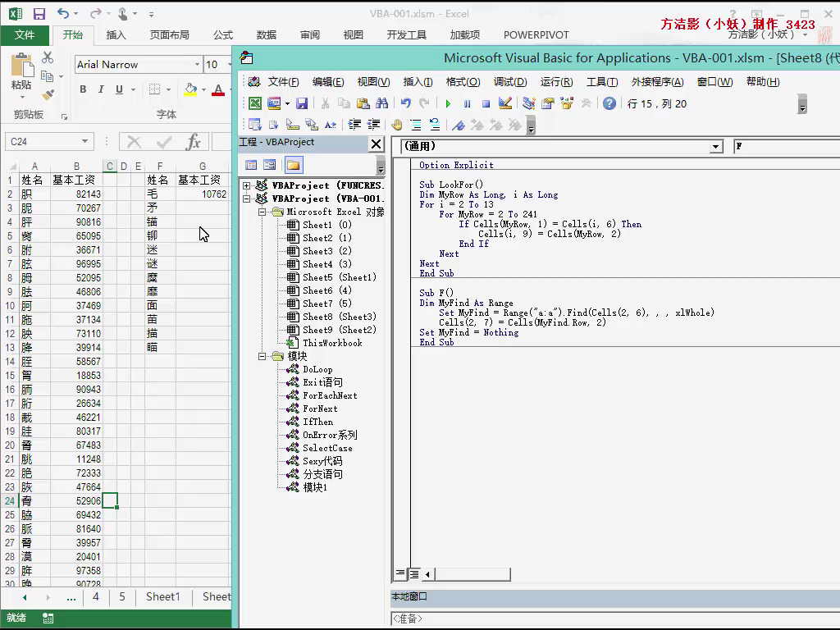
Task: Open the 剪贴板 dialog launcher
Action: (64, 116)
